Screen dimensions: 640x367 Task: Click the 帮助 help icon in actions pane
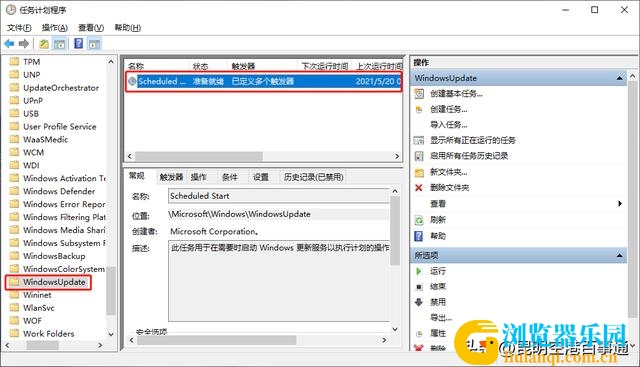click(418, 236)
